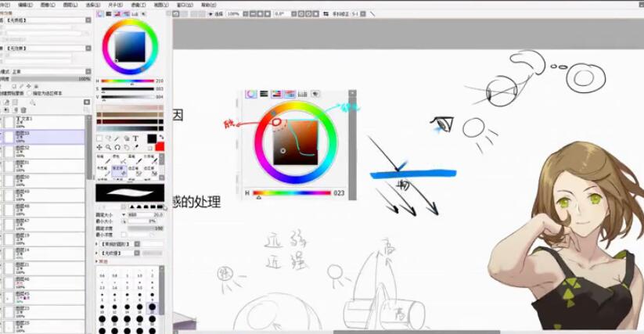The height and width of the screenshot is (334, 644).
Task: Click the straight line drawing mode icon
Action: (x=372, y=14)
